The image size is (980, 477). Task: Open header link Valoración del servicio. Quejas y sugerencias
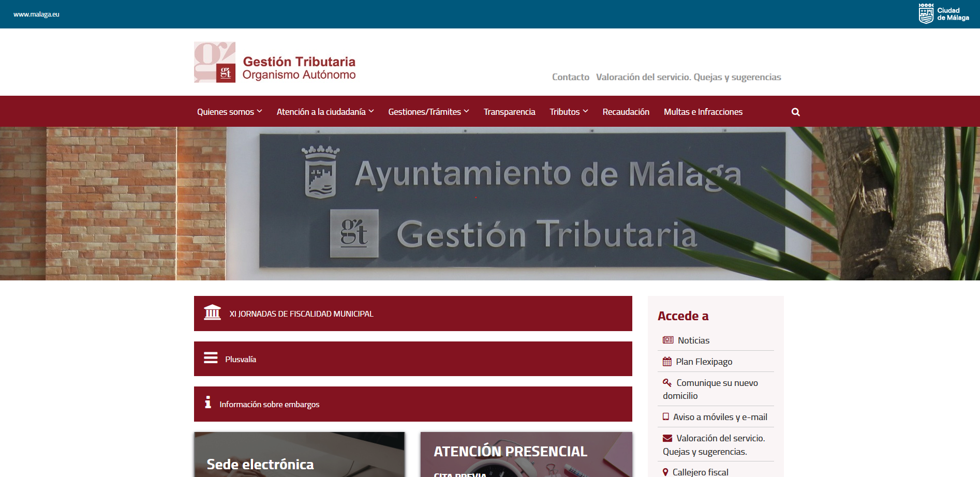tap(688, 77)
